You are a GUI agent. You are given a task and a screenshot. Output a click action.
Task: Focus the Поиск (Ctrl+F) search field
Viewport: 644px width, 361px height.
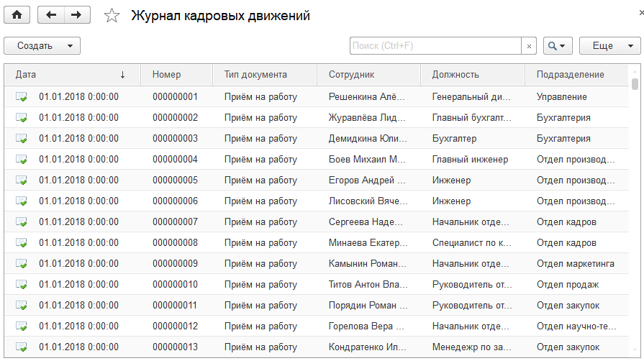coord(435,46)
